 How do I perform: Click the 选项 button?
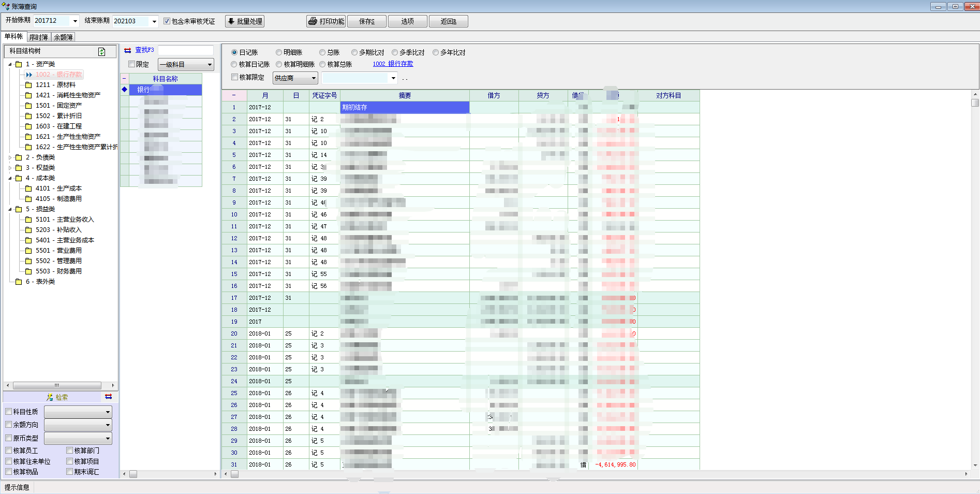point(408,21)
